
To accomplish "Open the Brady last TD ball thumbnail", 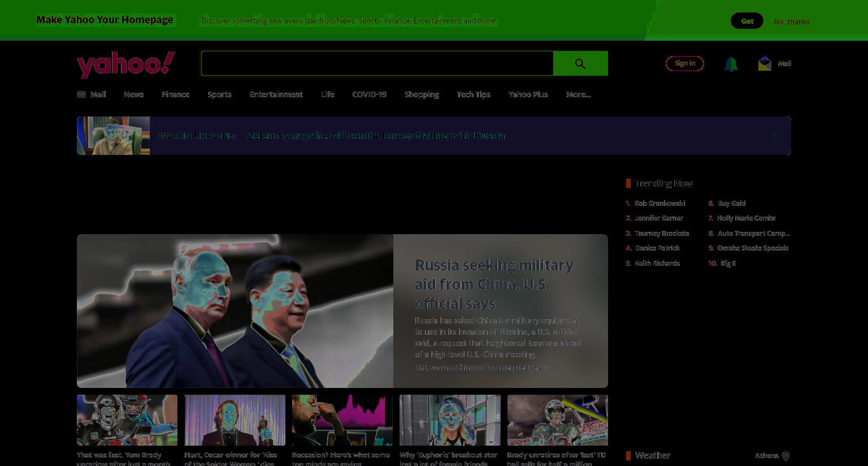I will coord(558,420).
